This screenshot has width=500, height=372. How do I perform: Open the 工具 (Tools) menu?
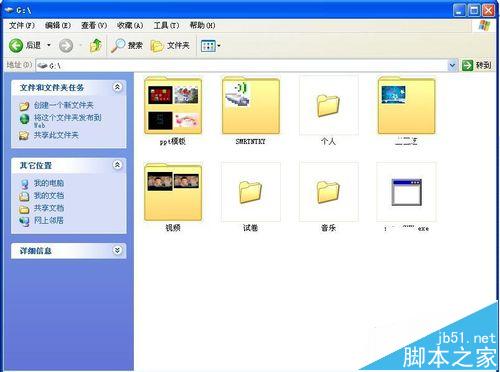point(166,25)
